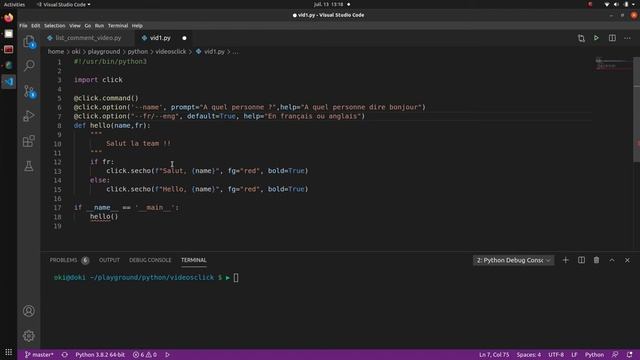Open Show Applications grid in dock

pyautogui.click(x=9, y=352)
